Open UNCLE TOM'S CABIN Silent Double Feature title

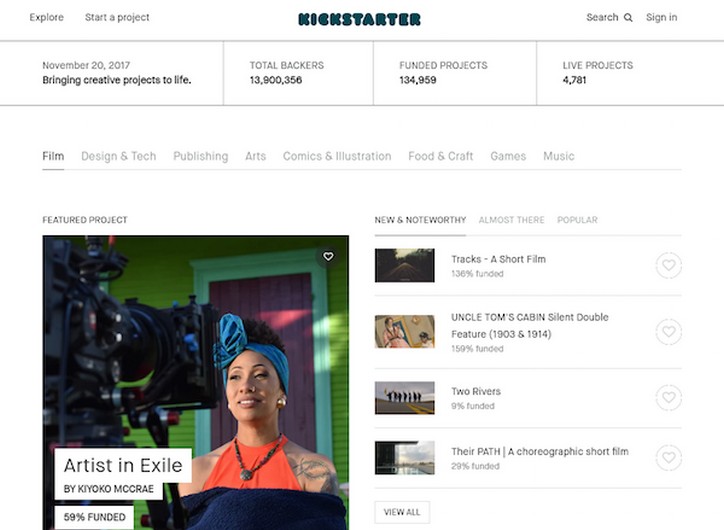click(530, 326)
